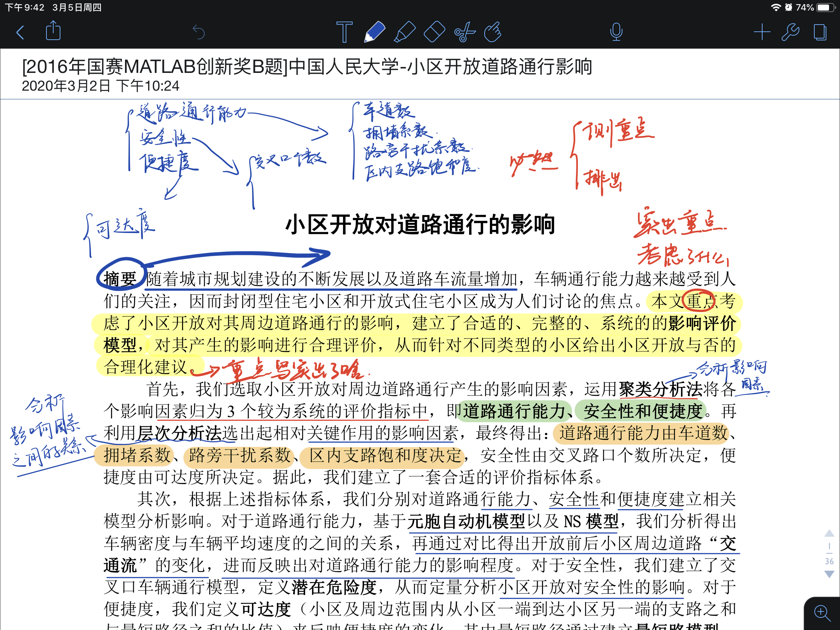Image resolution: width=840 pixels, height=630 pixels.
Task: Jump to next page with down arrow
Action: (x=829, y=574)
